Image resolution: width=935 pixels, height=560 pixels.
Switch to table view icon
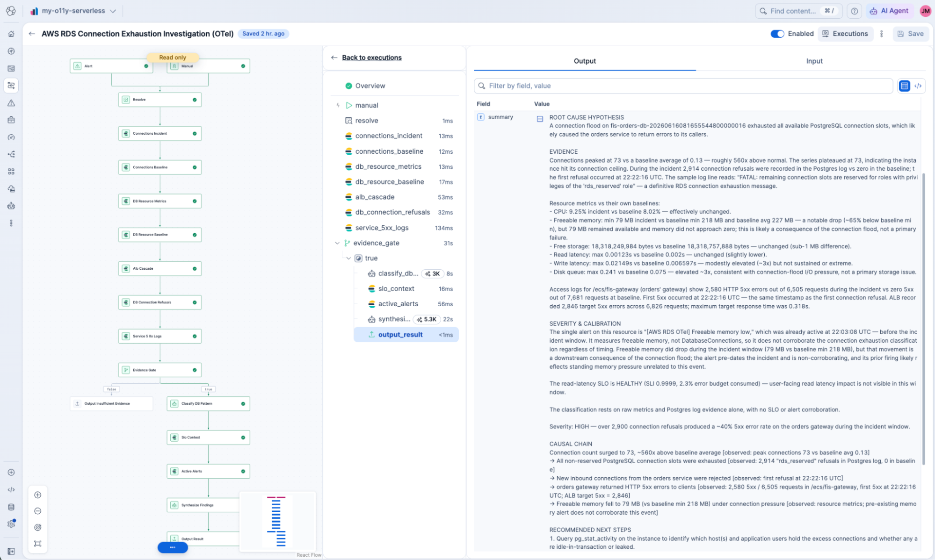click(904, 86)
